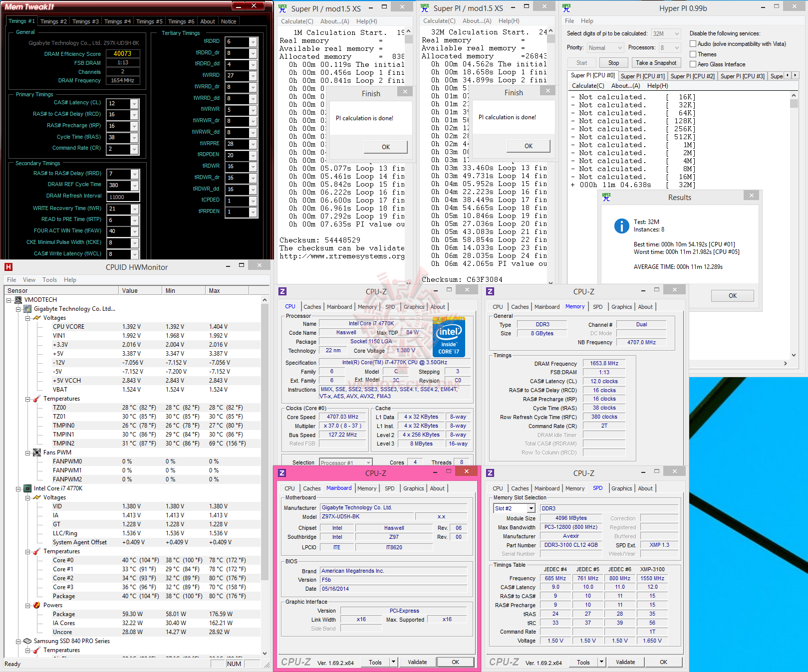The width and height of the screenshot is (808, 672).
Task: Click the Intel Core i7 4770K chip icon
Action: tap(28, 488)
